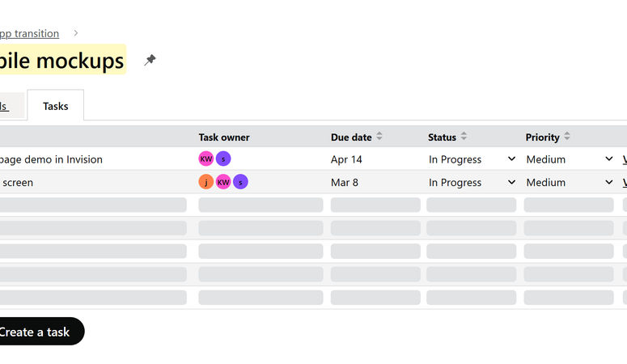This screenshot has width=627, height=364.
Task: Sort tasks by Priority
Action: 566,137
